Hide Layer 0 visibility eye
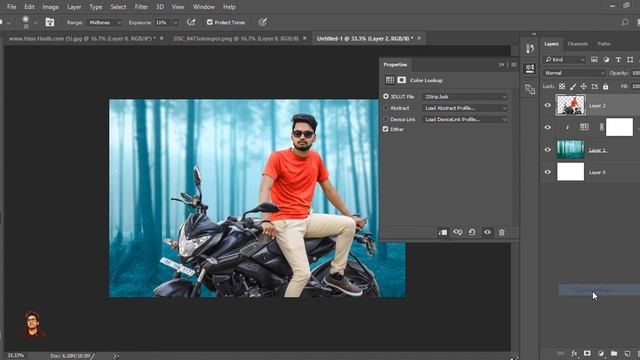Image resolution: width=640 pixels, height=360 pixels. [x=548, y=172]
